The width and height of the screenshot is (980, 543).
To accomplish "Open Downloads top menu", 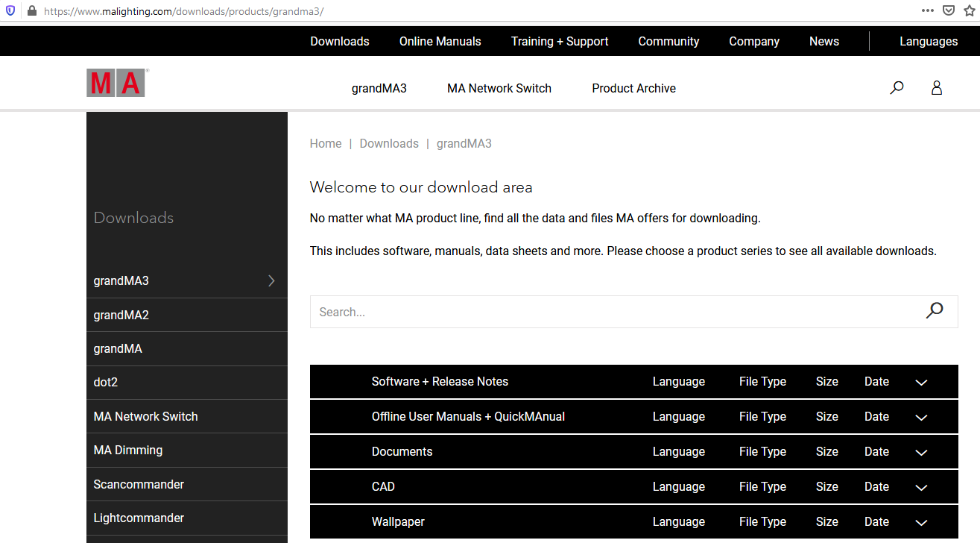I will (x=340, y=41).
